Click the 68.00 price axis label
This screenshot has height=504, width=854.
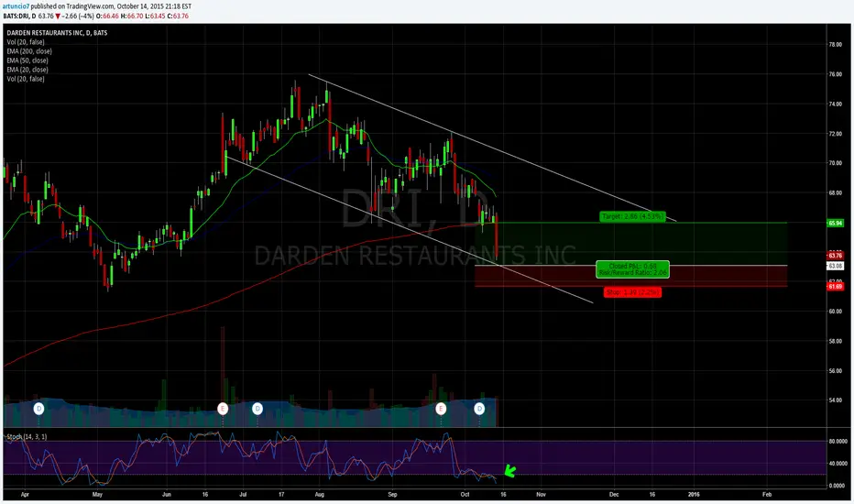835,192
